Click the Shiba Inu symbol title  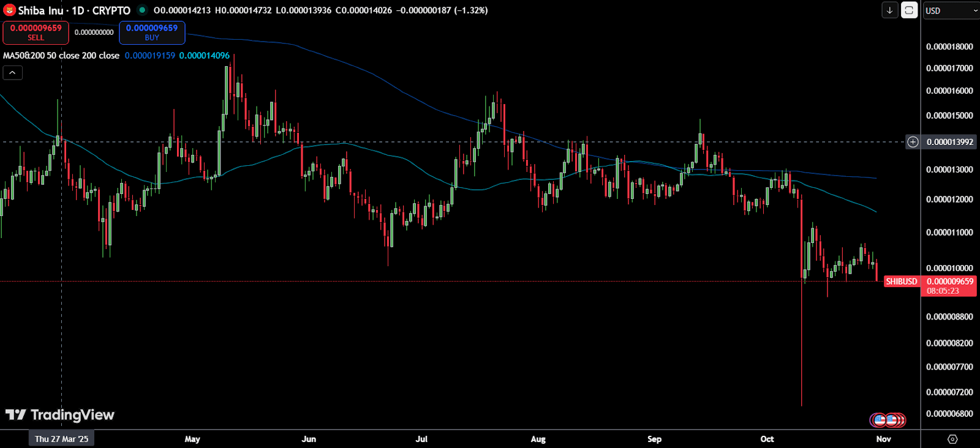click(73, 10)
